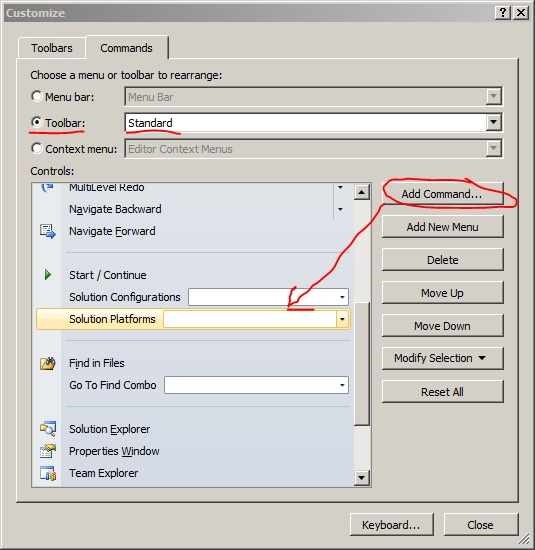The width and height of the screenshot is (535, 550).
Task: Click the Properties Window icon
Action: click(x=48, y=451)
